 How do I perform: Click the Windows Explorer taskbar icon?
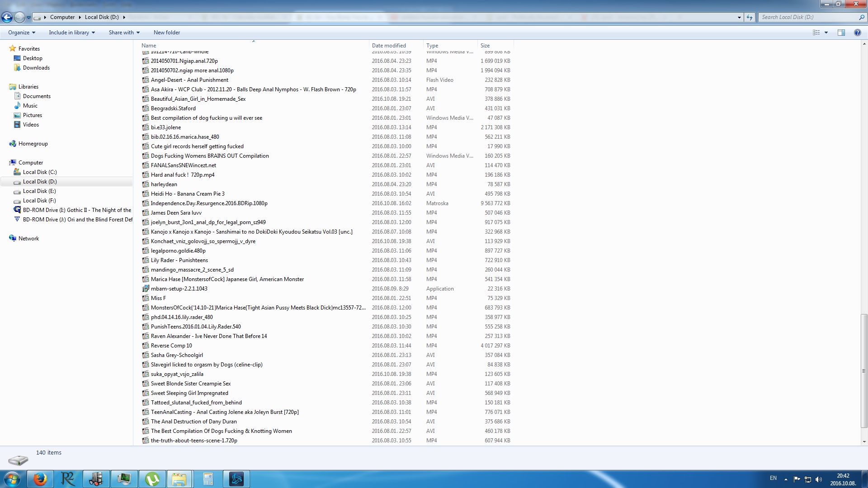(x=179, y=479)
